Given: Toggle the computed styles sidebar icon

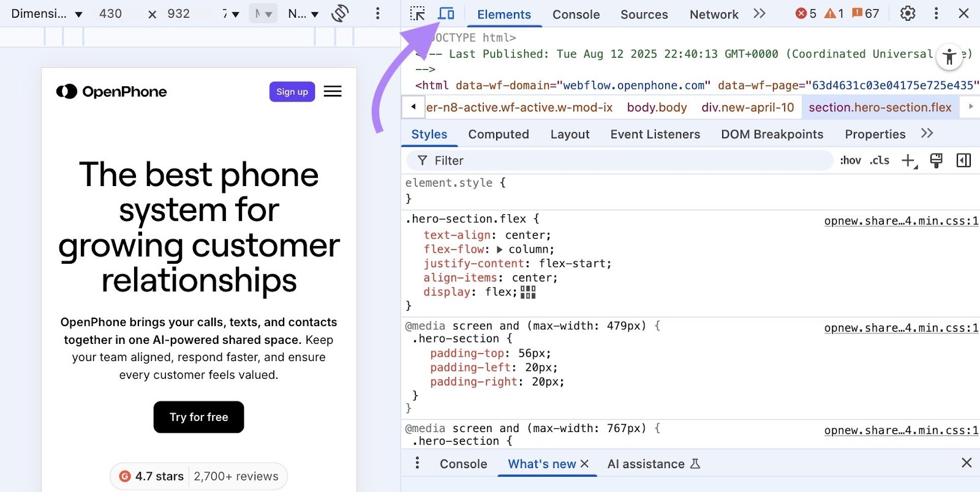Looking at the screenshot, I should [x=963, y=160].
